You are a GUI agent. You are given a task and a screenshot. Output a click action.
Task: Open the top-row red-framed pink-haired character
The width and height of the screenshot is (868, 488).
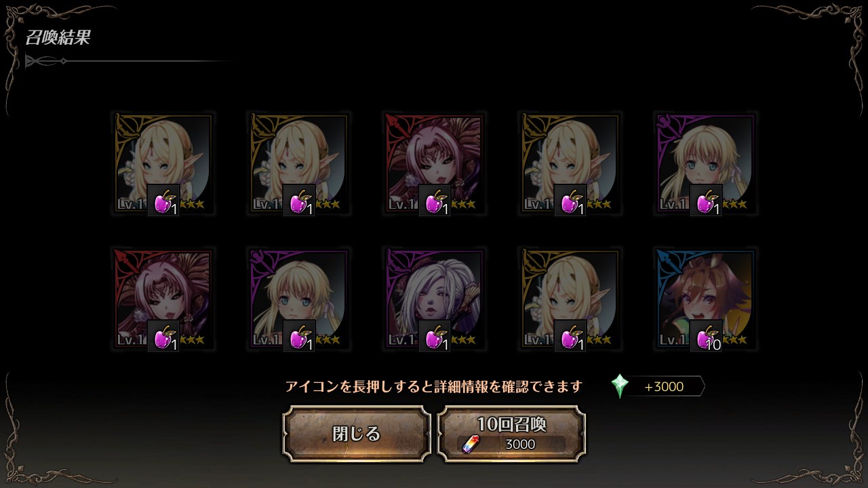click(x=434, y=163)
